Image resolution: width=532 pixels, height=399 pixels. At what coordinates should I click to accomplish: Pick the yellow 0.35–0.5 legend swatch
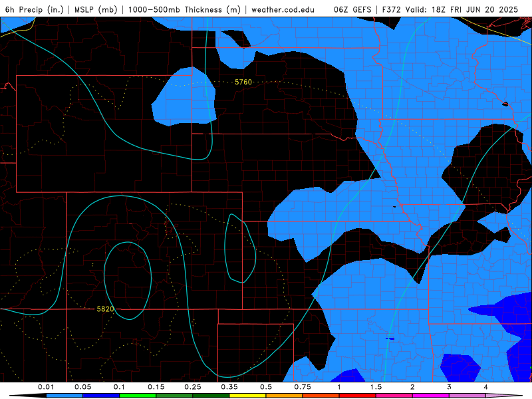[x=247, y=396]
